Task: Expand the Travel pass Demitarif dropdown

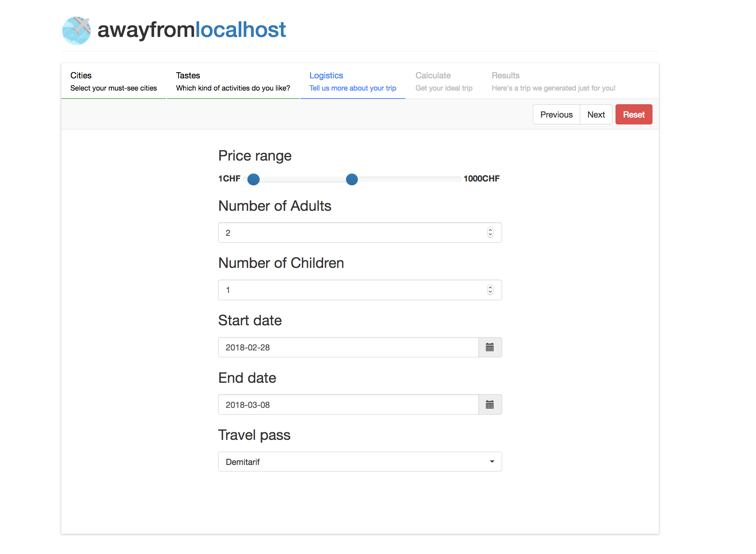Action: (360, 462)
